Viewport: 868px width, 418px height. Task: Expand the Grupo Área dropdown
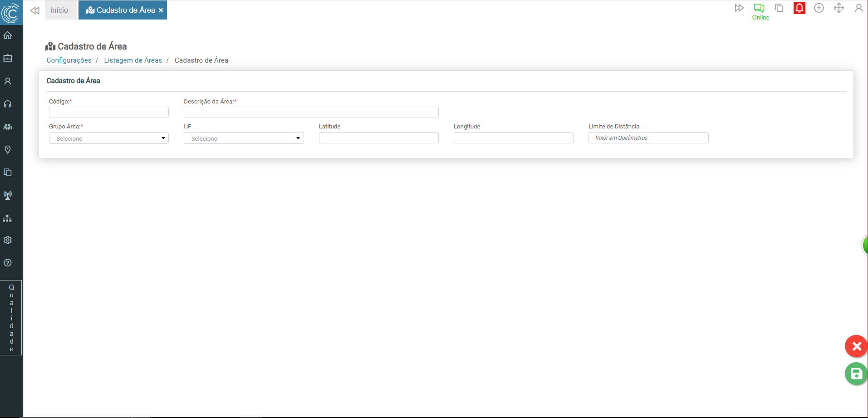109,138
